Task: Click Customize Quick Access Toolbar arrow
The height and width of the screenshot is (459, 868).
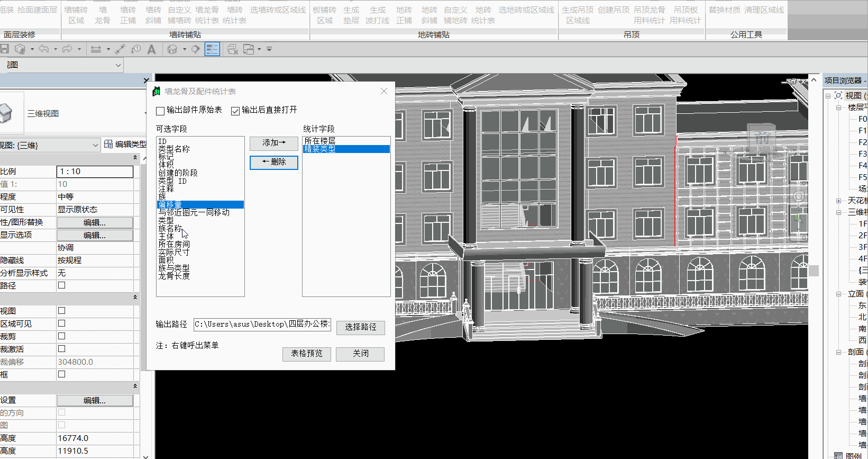Action: click(269, 49)
